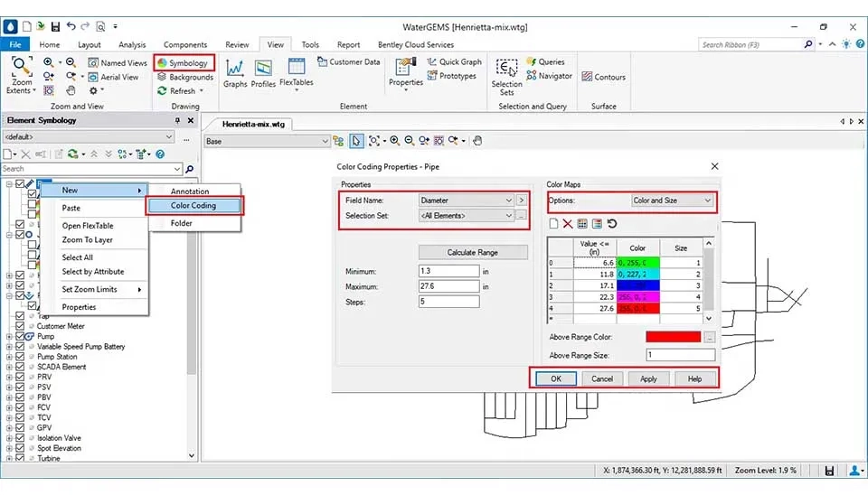Open the Navigator tool
Viewport: 868px width, 495px height.
(549, 76)
